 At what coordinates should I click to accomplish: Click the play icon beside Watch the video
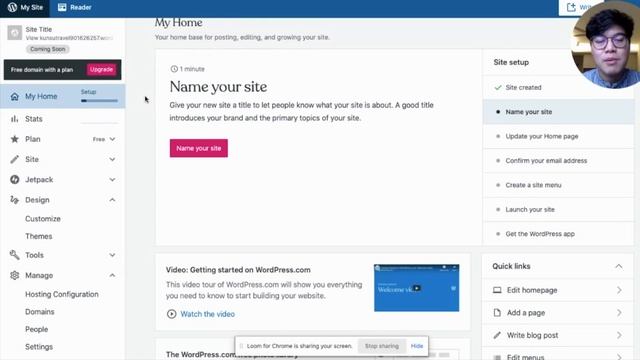pyautogui.click(x=171, y=314)
